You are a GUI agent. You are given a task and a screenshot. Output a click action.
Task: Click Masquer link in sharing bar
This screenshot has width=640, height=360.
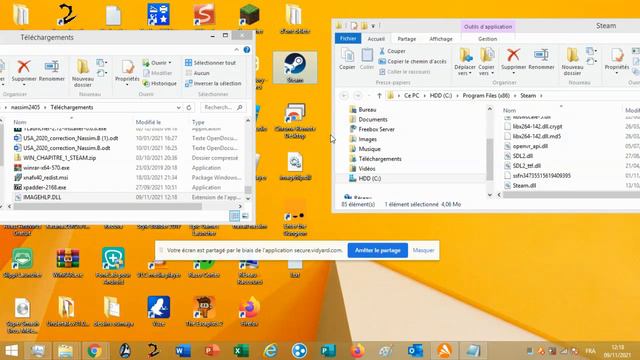[423, 250]
